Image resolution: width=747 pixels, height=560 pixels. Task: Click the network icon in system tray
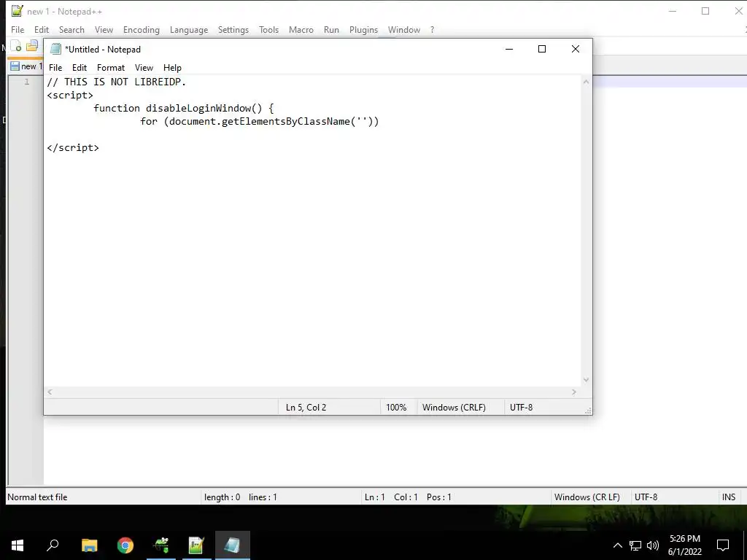(635, 545)
